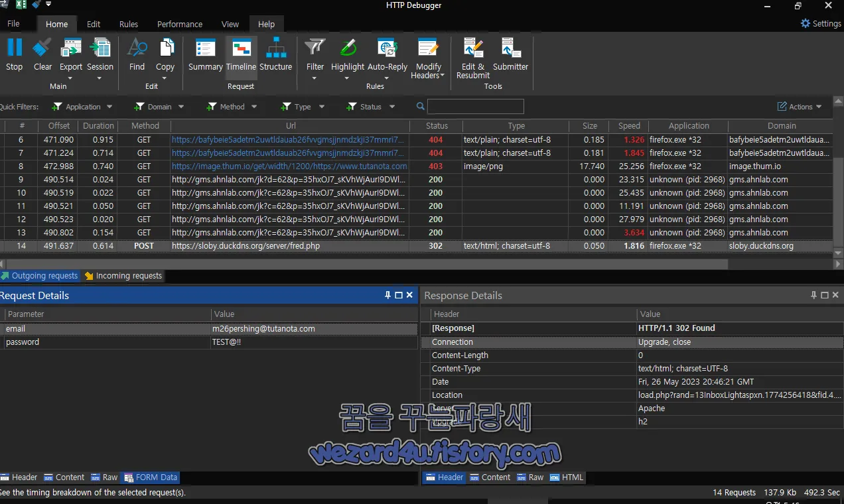The width and height of the screenshot is (844, 504).
Task: Pin the Request Details panel
Action: click(x=388, y=295)
